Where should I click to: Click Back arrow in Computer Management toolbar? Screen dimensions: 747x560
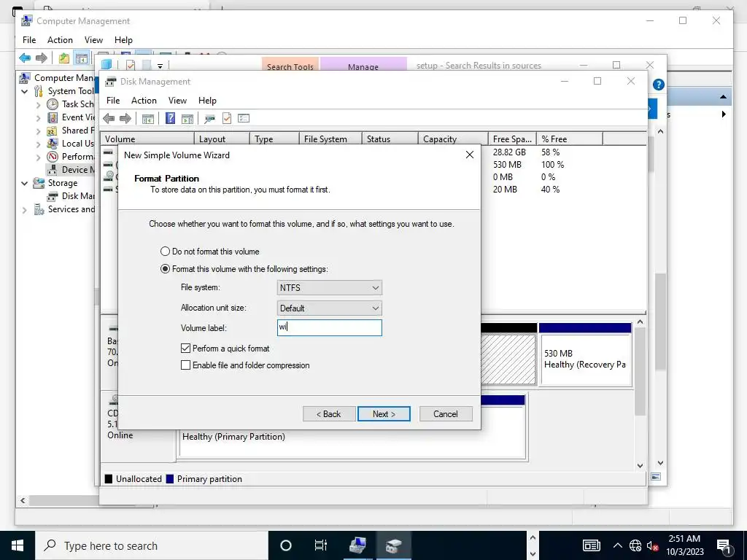25,58
